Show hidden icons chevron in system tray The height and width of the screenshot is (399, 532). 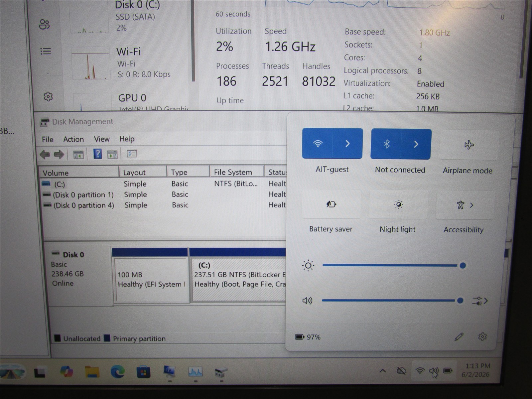click(x=383, y=371)
